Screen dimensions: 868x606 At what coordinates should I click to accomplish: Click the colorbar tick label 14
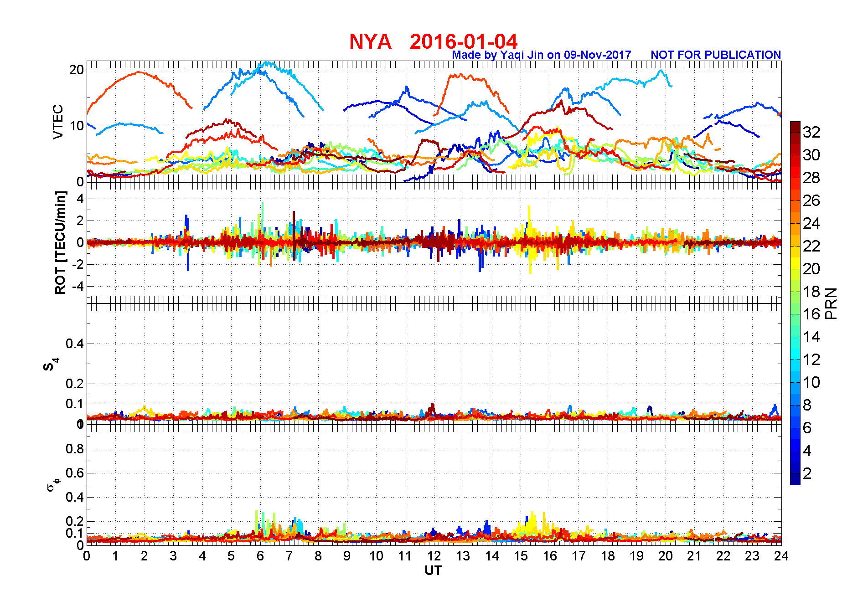point(811,337)
